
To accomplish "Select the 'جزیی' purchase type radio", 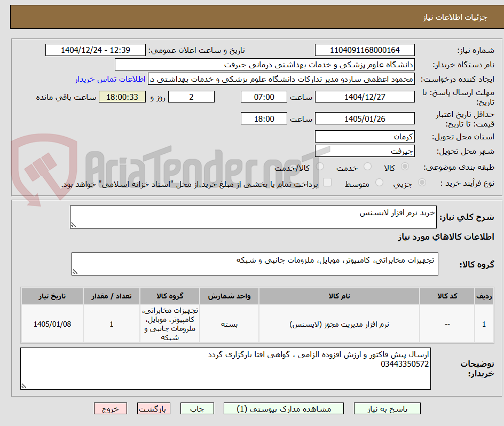I will (422, 183).
